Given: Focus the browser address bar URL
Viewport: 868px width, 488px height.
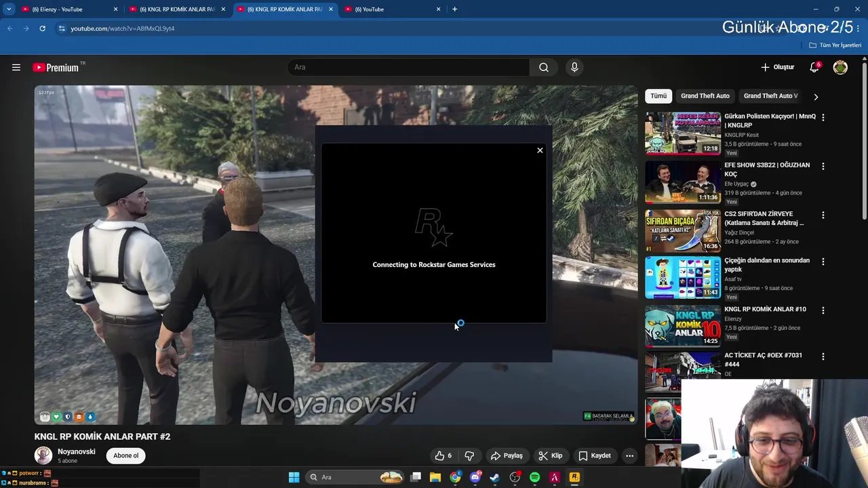Looking at the screenshot, I should point(123,28).
